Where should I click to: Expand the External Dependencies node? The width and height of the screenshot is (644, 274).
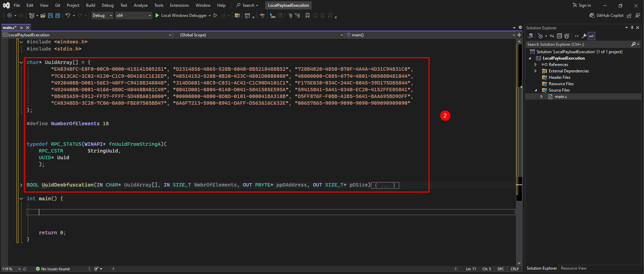pos(535,71)
